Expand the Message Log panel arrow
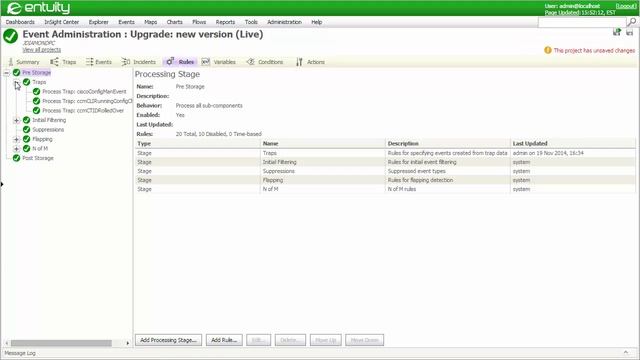This screenshot has height=360, width=640. [x=626, y=352]
